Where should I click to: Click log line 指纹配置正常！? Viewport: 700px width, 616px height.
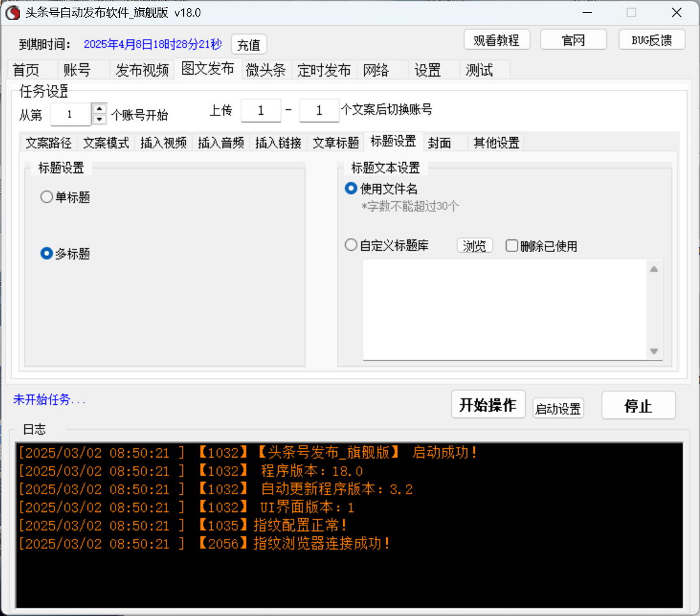click(183, 525)
